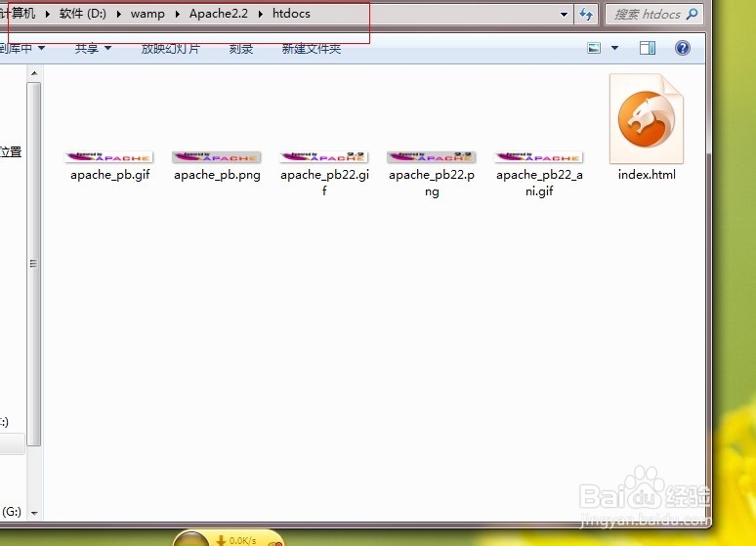
Task: Click the (G:) drive in navigation pane
Action: 12,511
